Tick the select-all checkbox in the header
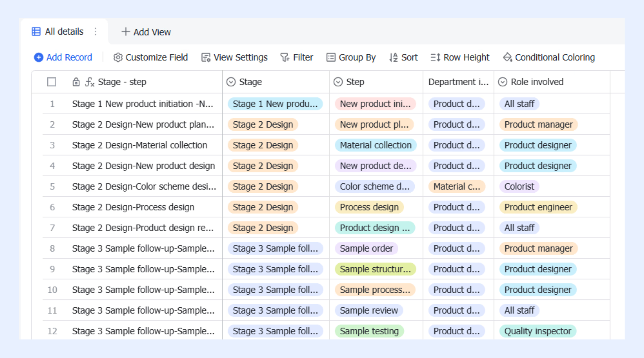The width and height of the screenshot is (644, 358). [52, 82]
